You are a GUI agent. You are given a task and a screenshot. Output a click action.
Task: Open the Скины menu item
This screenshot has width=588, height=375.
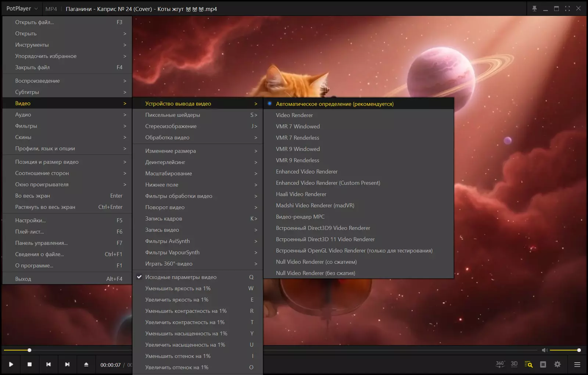pyautogui.click(x=67, y=137)
